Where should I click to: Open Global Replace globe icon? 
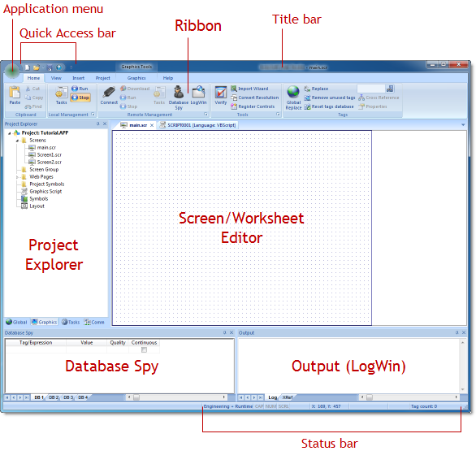(x=293, y=91)
